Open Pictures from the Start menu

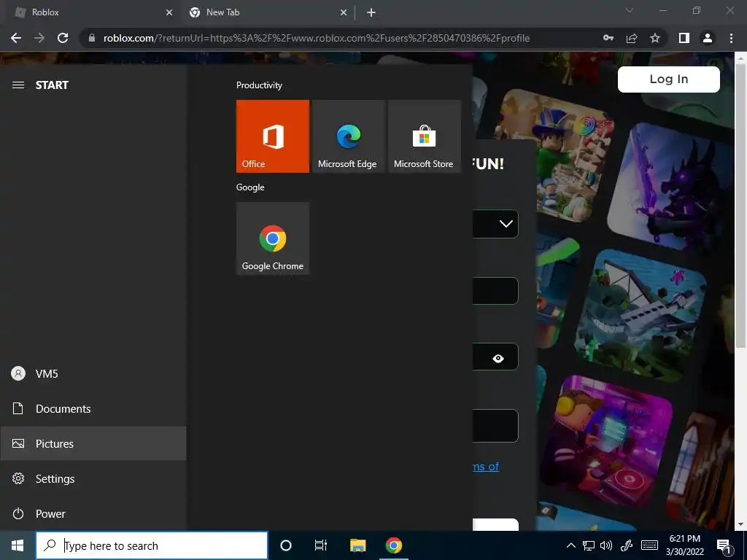[x=93, y=444]
